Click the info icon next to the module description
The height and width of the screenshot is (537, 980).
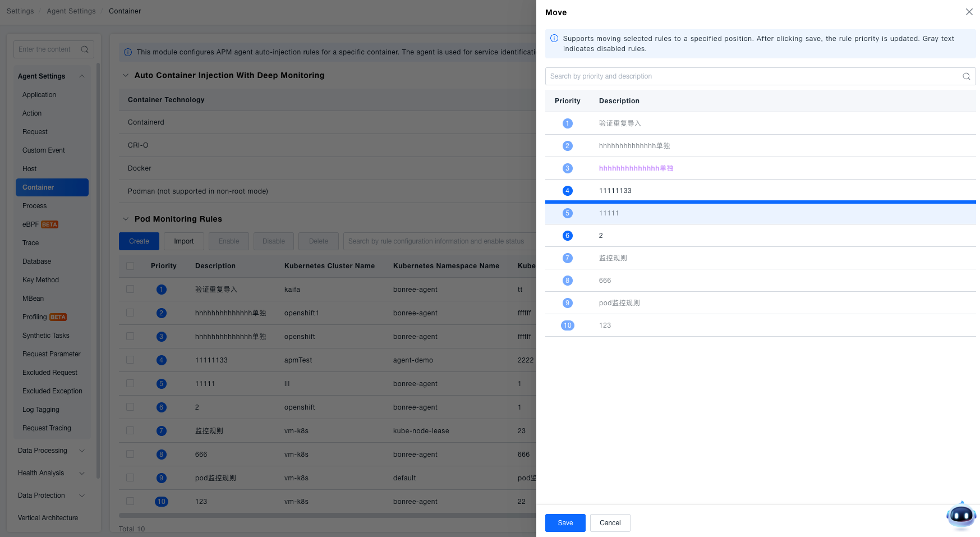coord(128,52)
